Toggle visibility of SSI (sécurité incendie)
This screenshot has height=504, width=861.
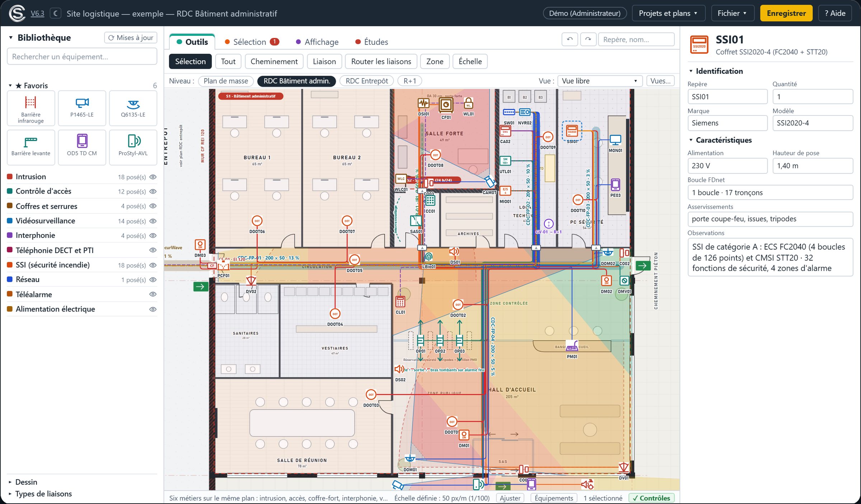(x=153, y=265)
